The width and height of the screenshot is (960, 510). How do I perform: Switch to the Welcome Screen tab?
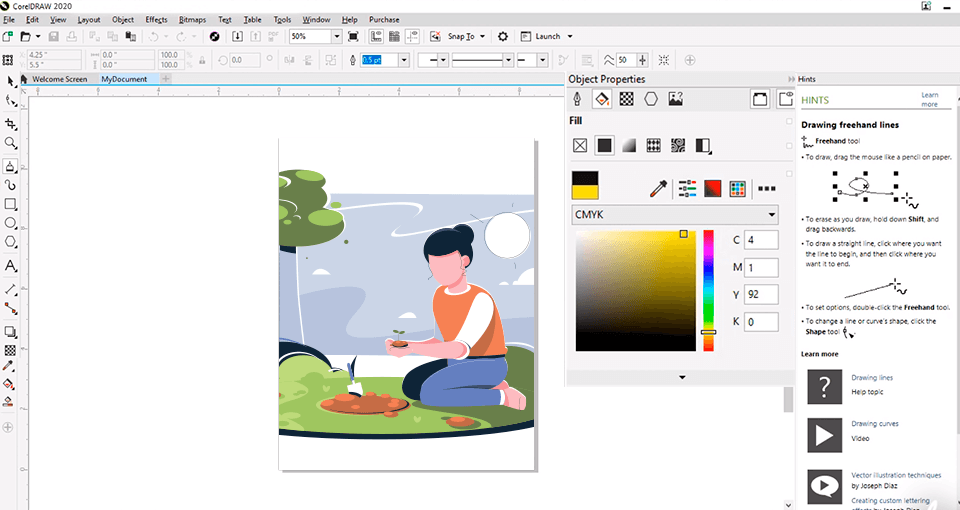tap(59, 79)
